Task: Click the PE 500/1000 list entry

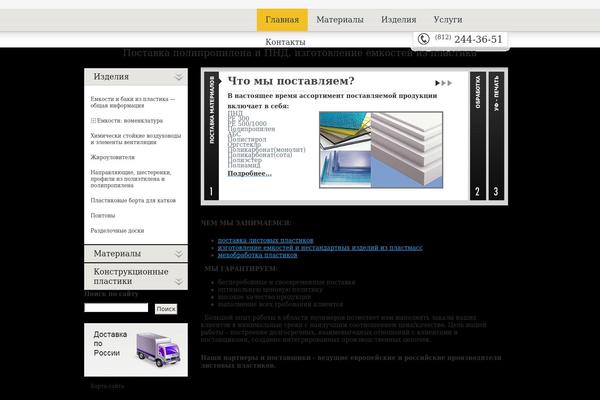Action: [247, 124]
